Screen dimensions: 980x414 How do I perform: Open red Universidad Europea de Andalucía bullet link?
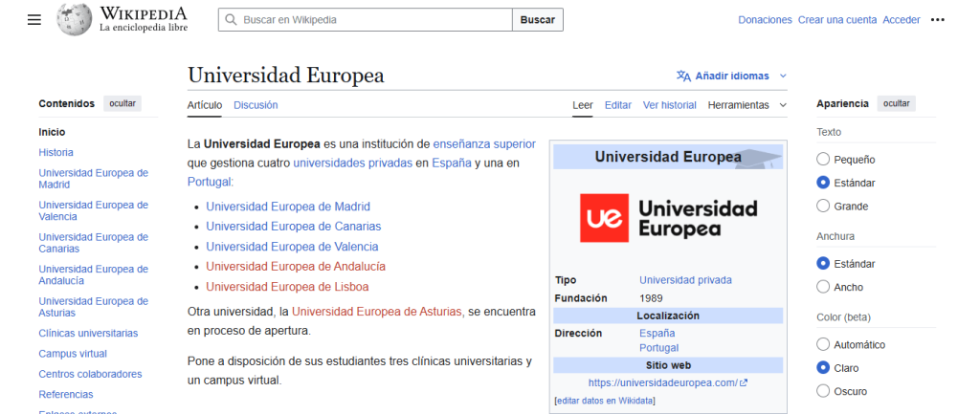click(296, 266)
